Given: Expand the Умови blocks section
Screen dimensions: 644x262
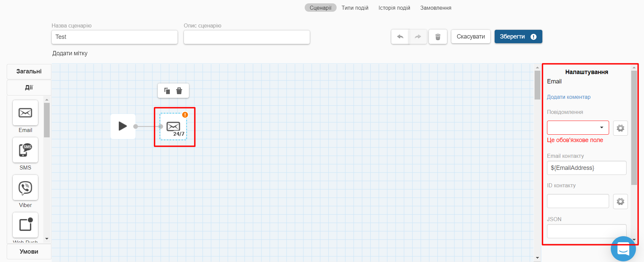Looking at the screenshot, I should click(x=29, y=252).
